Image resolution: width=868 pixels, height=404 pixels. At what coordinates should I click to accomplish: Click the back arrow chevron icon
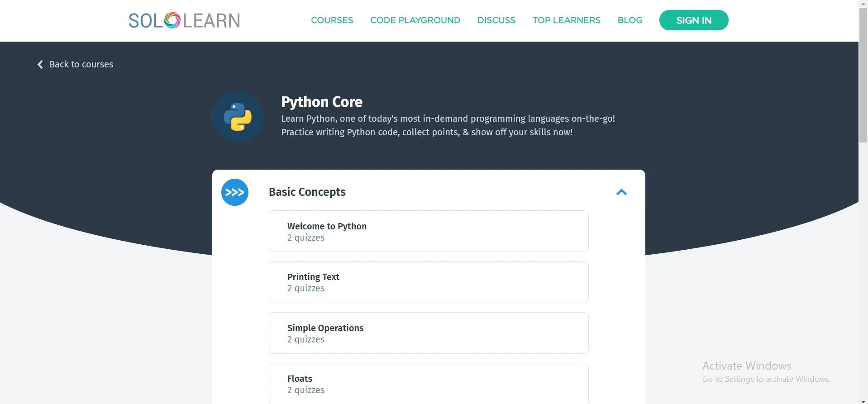click(x=40, y=65)
